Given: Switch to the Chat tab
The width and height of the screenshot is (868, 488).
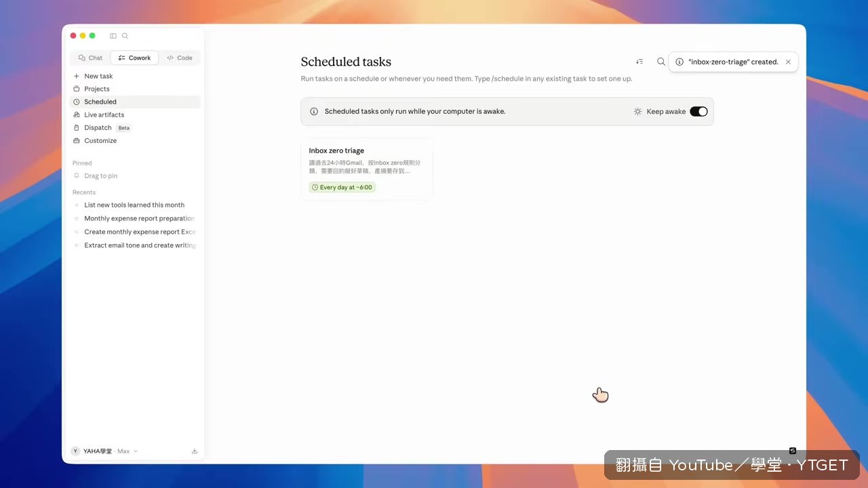Looking at the screenshot, I should [91, 58].
